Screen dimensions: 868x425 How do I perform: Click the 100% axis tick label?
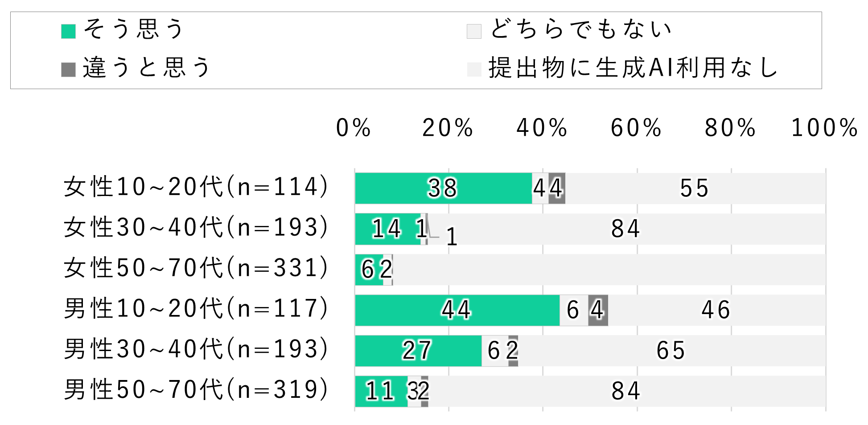coord(824,128)
